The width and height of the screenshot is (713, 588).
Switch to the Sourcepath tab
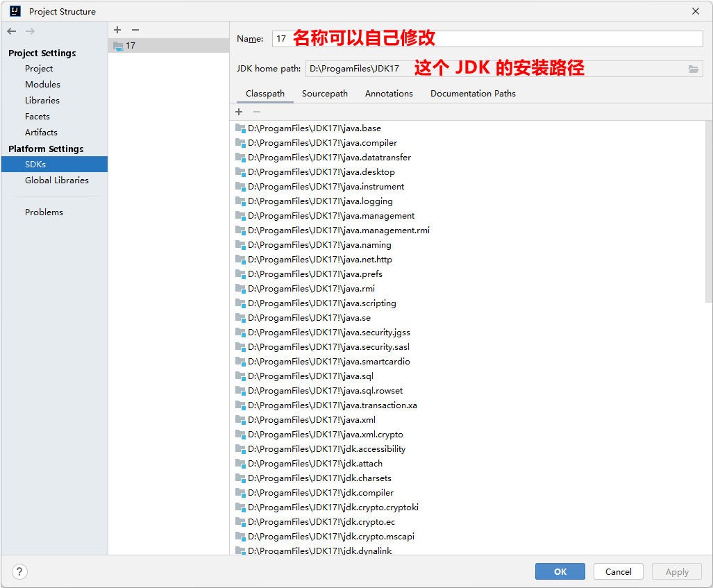tap(325, 94)
